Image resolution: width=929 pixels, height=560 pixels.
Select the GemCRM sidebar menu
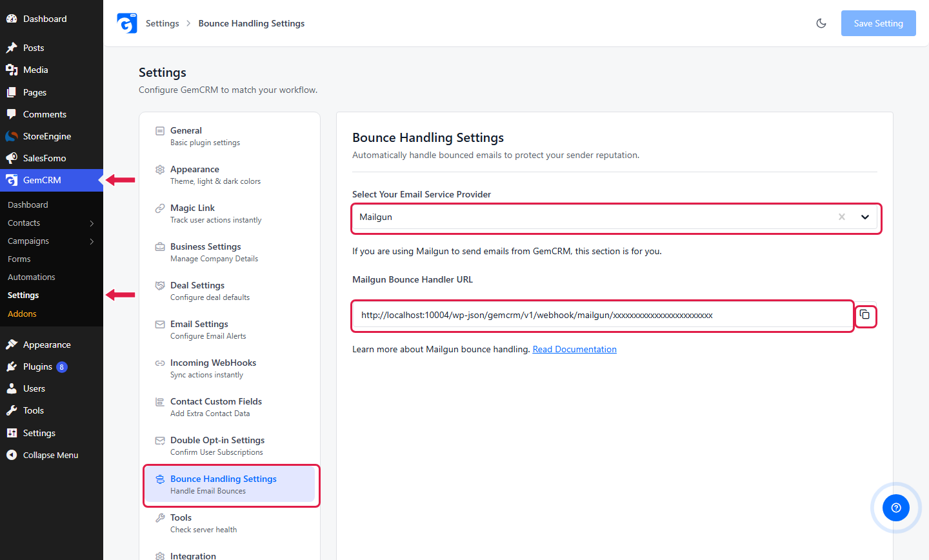point(52,180)
